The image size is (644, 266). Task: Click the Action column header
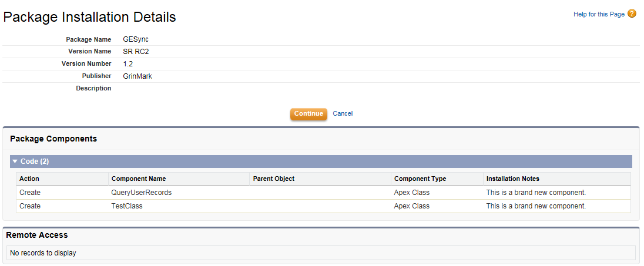29,179
